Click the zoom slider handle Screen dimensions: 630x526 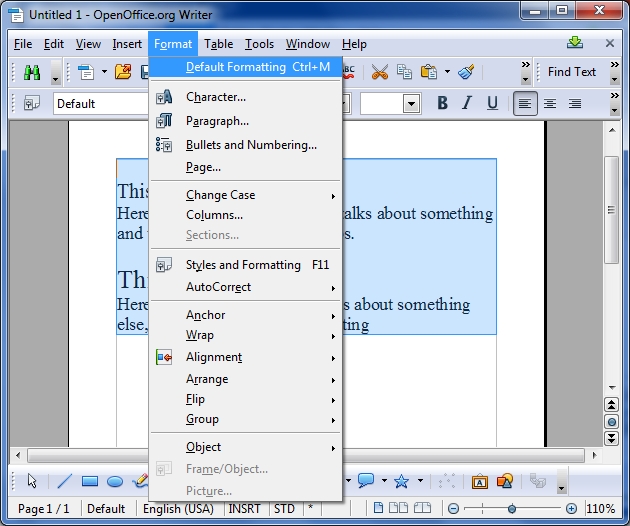[x=511, y=509]
